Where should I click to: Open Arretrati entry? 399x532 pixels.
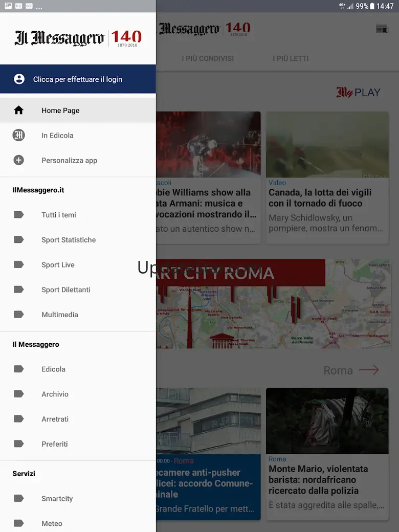tap(78, 418)
